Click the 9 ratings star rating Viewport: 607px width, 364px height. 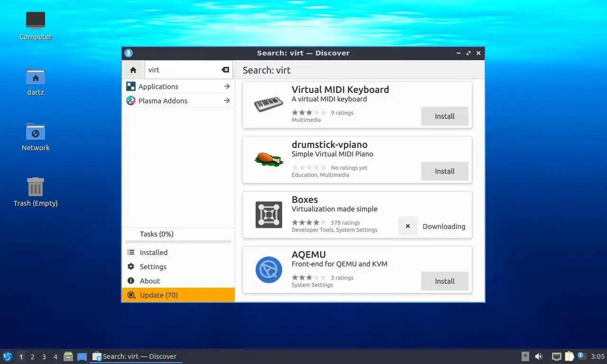point(309,113)
